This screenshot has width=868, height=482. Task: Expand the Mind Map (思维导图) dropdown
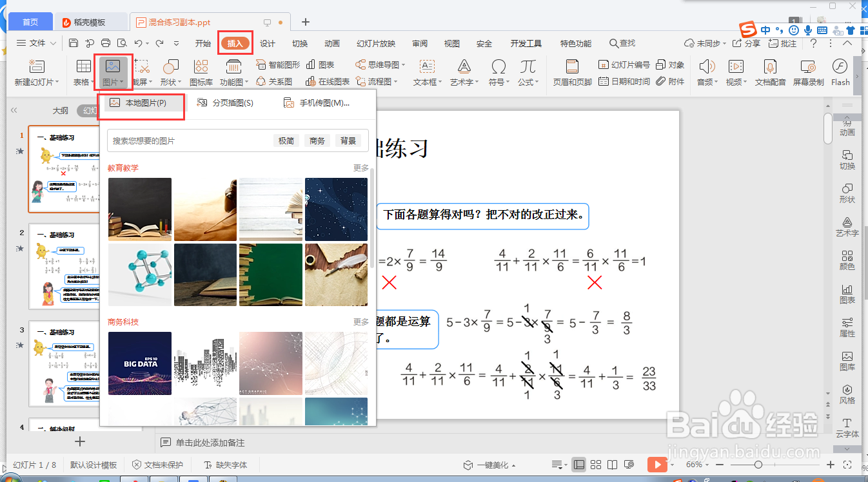click(404, 65)
